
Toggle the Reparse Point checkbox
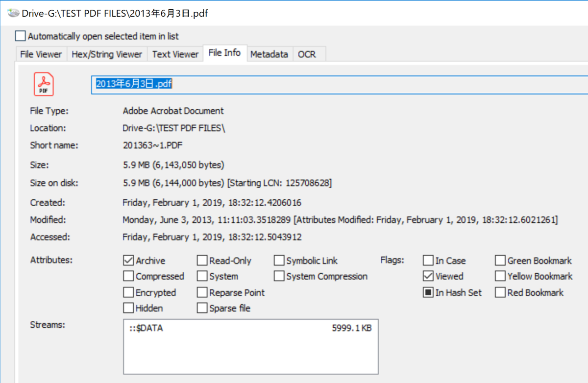click(202, 292)
